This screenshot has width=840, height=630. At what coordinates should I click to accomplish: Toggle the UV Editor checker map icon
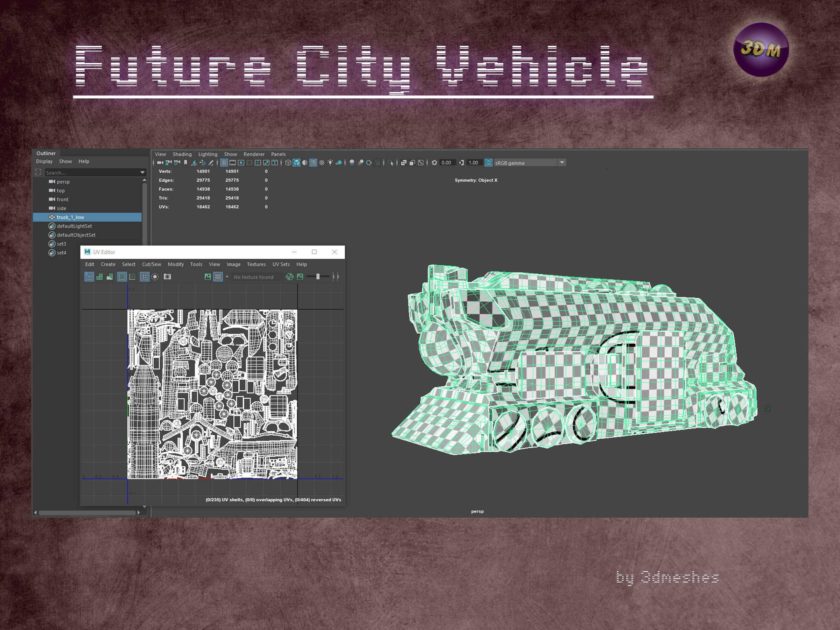coord(218,277)
